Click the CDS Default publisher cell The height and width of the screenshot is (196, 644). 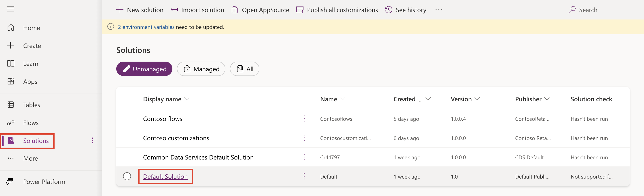pyautogui.click(x=532, y=157)
